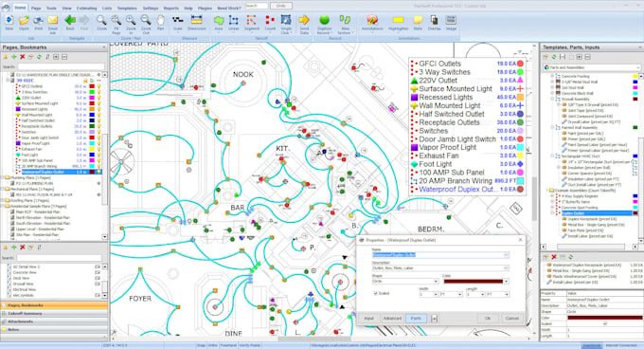Toggle light bulb visibility for 220V Outlet
Image resolution: width=644 pixels, height=349 pixels.
point(98,98)
